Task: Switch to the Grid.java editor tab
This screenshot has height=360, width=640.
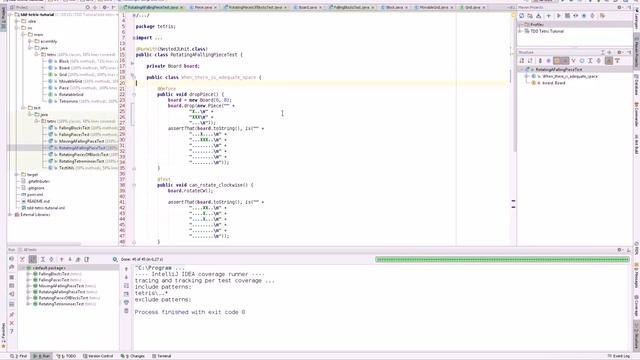Action: (472, 7)
